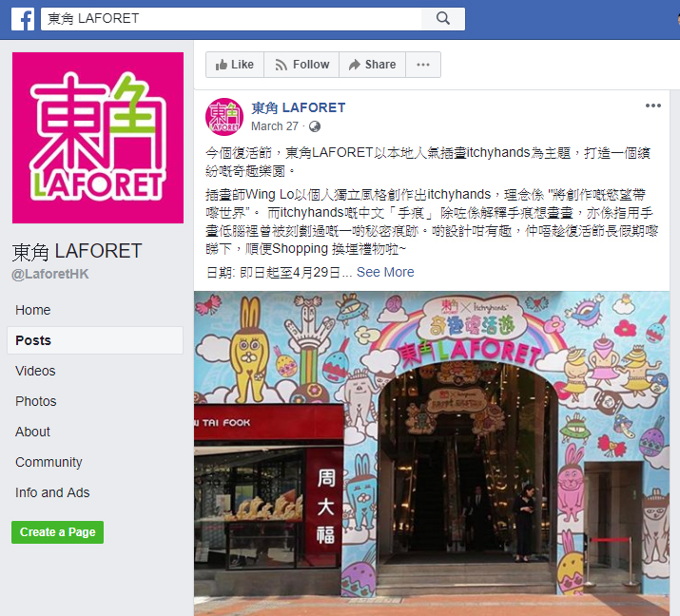
Task: Go to the Videos section
Action: 35,371
